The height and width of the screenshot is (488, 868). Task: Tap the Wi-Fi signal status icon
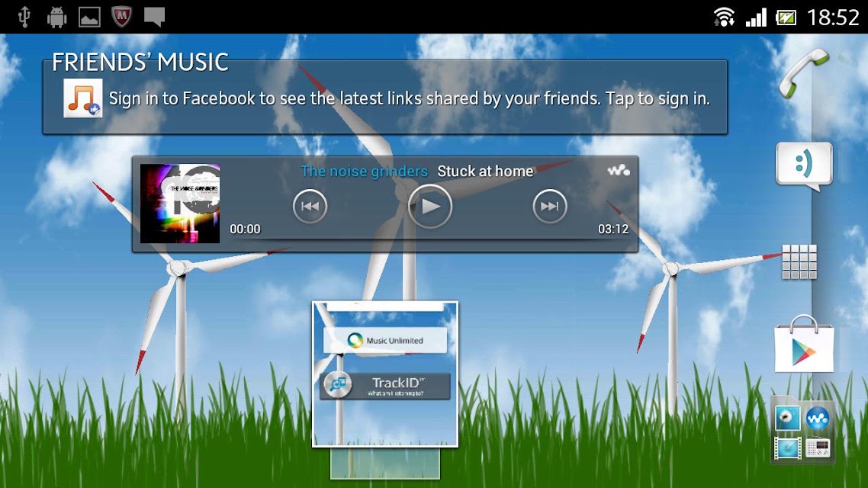724,17
